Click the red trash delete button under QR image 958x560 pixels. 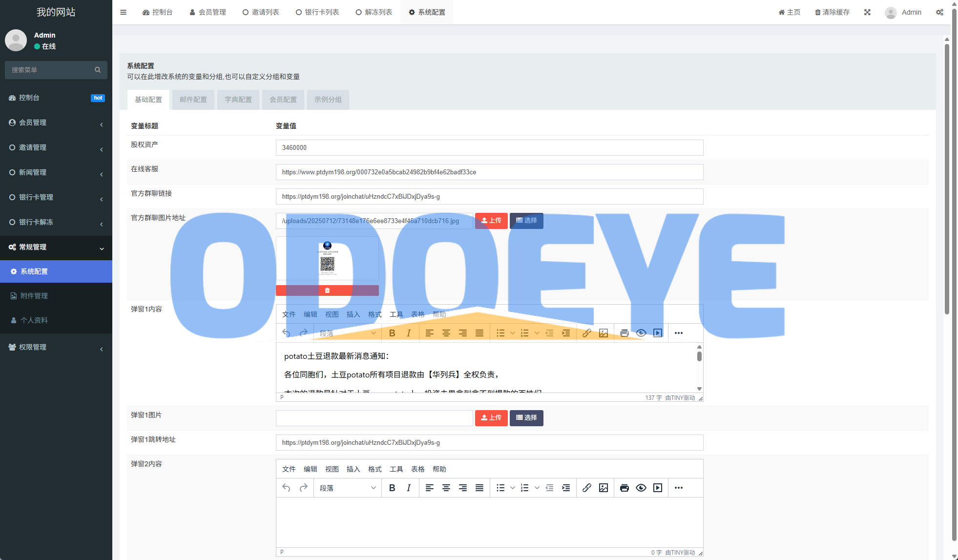(x=327, y=290)
